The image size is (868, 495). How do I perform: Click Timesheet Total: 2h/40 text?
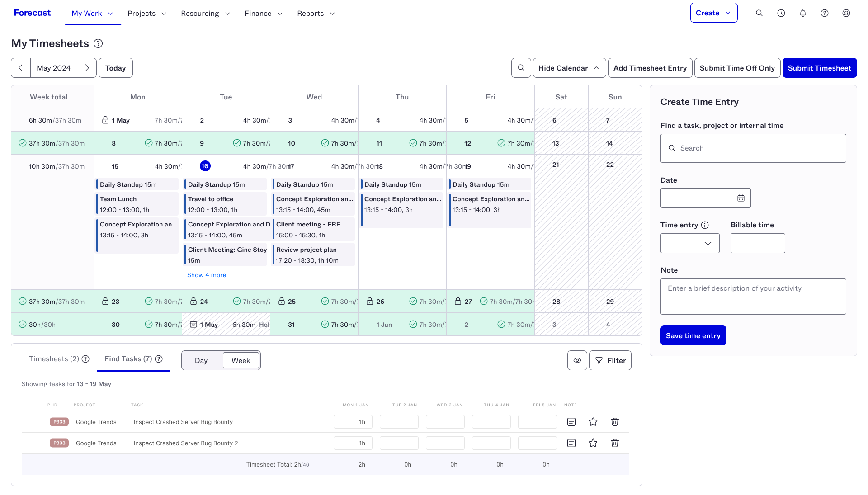click(x=278, y=464)
